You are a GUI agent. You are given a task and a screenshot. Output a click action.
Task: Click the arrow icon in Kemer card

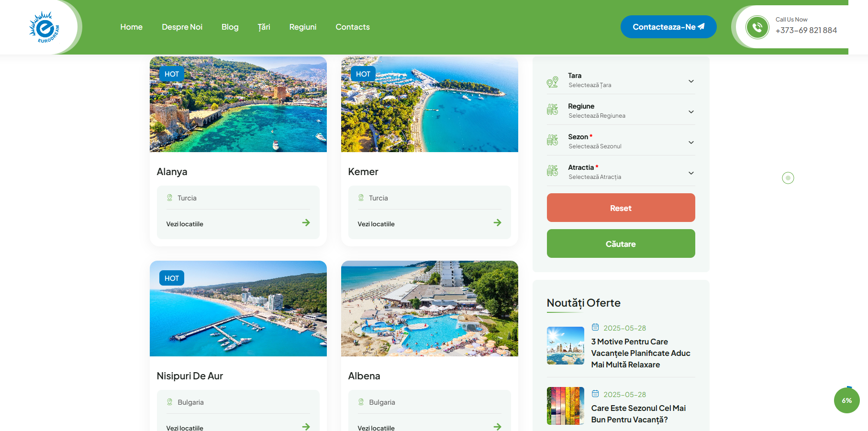pos(497,223)
